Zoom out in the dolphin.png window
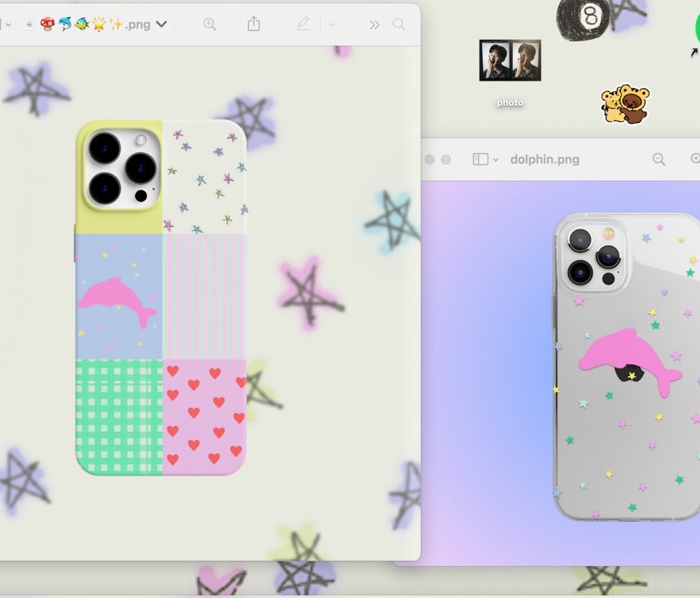700x598 pixels. tap(658, 159)
